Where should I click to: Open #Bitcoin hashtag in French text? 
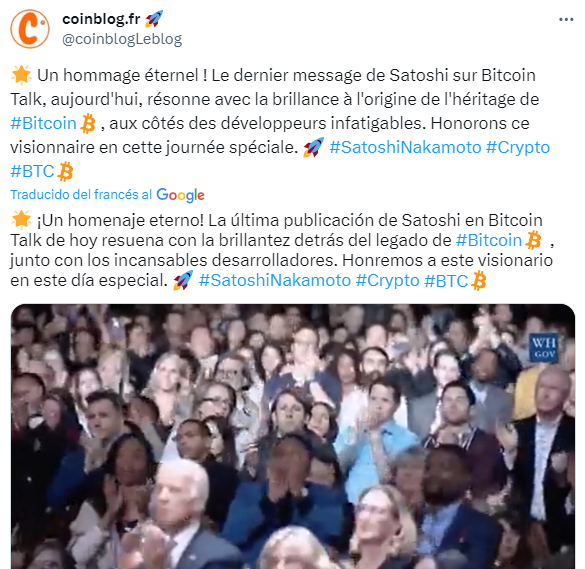point(43,123)
